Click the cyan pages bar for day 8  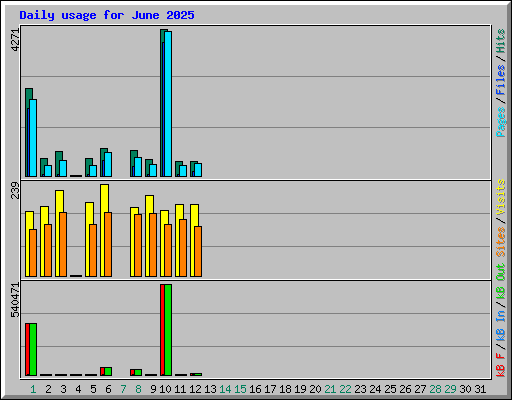[x=138, y=167]
